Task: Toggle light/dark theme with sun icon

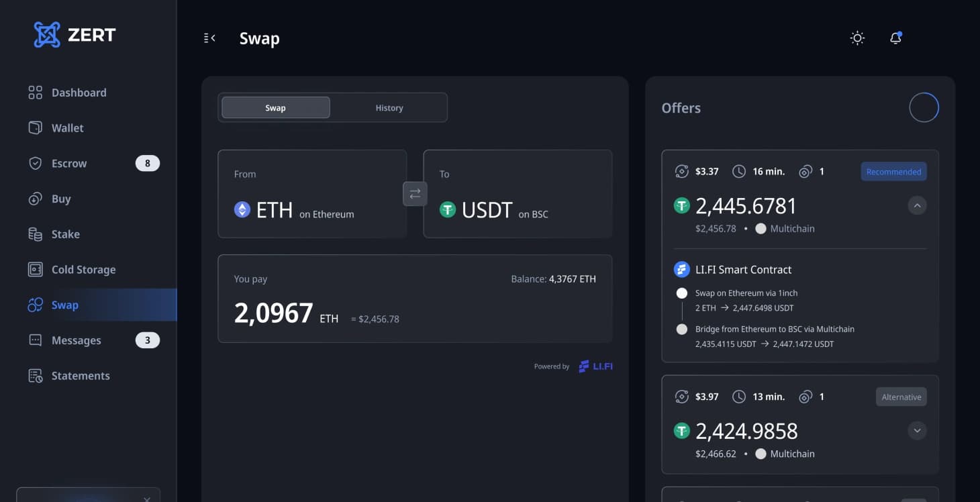Action: pyautogui.click(x=856, y=38)
